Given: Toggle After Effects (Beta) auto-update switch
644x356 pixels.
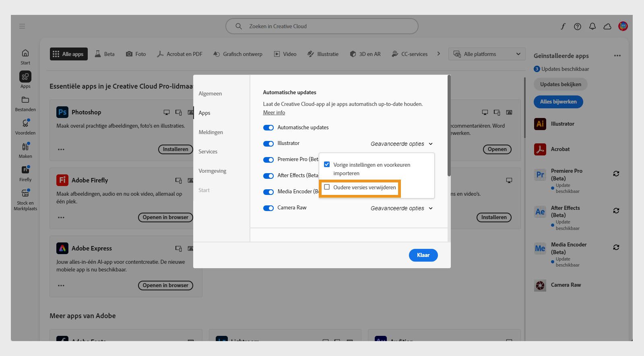Looking at the screenshot, I should click(268, 176).
